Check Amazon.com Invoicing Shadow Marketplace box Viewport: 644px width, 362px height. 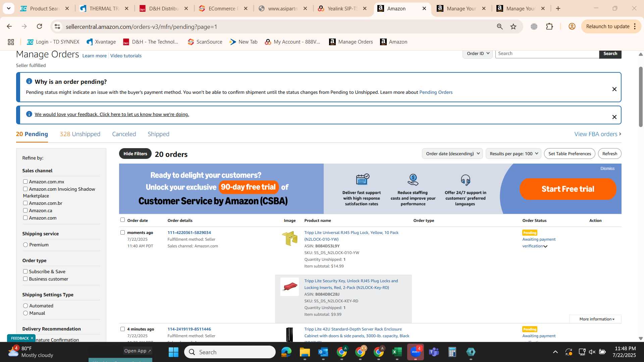click(25, 189)
